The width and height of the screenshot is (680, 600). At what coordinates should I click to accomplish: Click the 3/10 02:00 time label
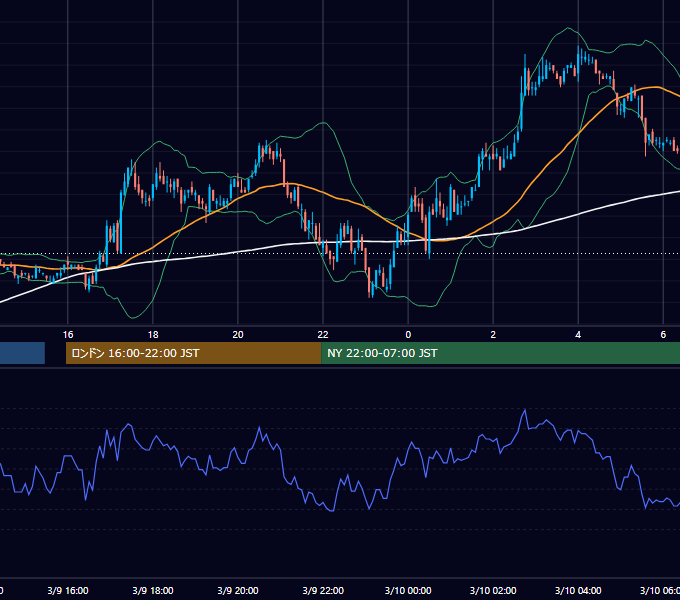(493, 590)
